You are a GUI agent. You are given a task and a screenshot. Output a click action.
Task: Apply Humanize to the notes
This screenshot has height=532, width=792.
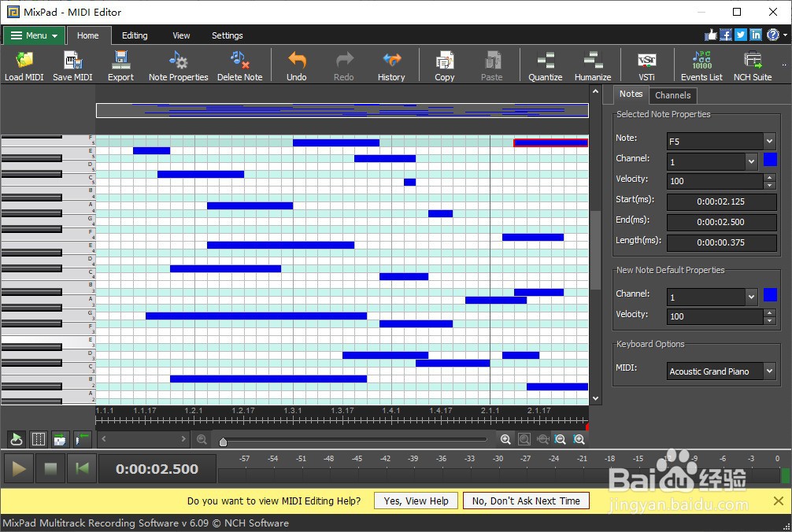click(x=593, y=65)
